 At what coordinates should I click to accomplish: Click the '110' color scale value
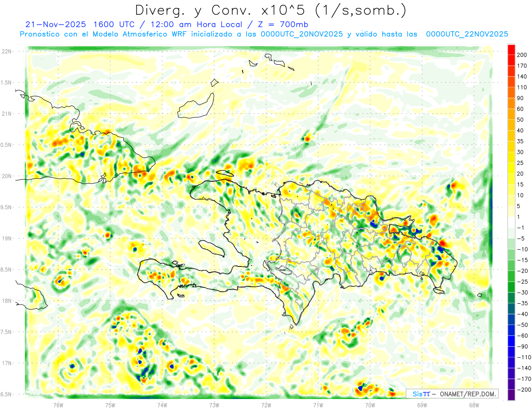point(522,87)
